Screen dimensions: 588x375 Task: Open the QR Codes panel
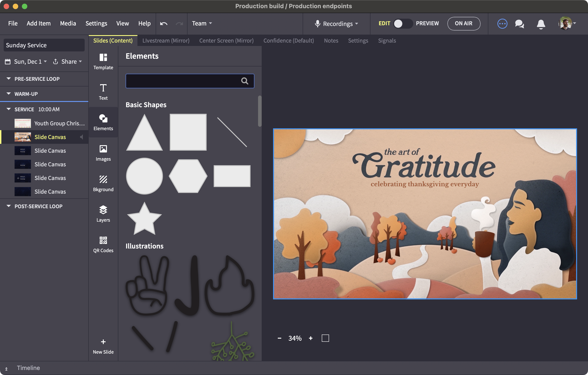click(103, 244)
